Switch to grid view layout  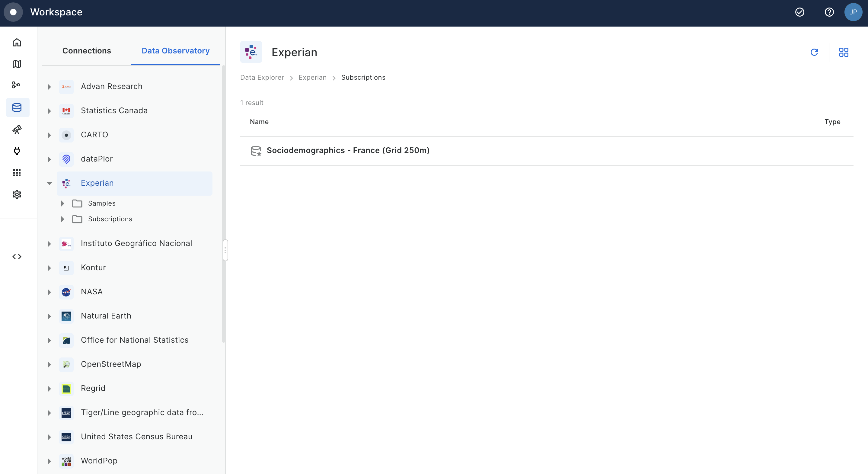843,52
